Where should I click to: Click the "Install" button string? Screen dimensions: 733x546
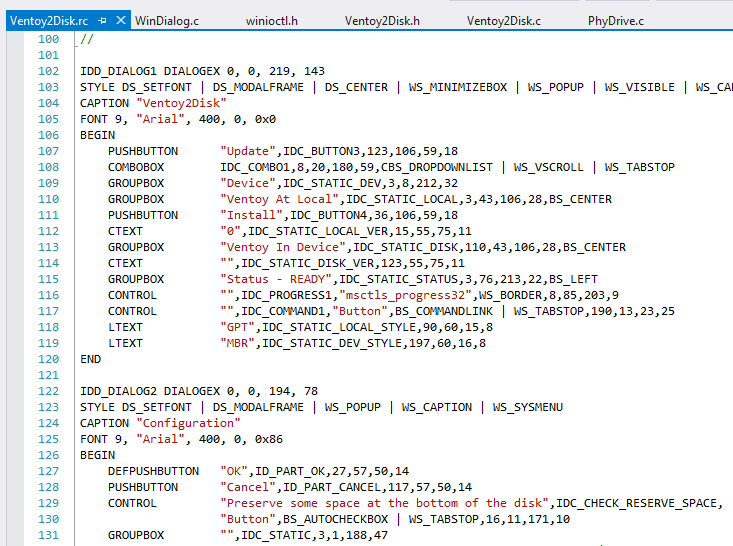tap(252, 215)
